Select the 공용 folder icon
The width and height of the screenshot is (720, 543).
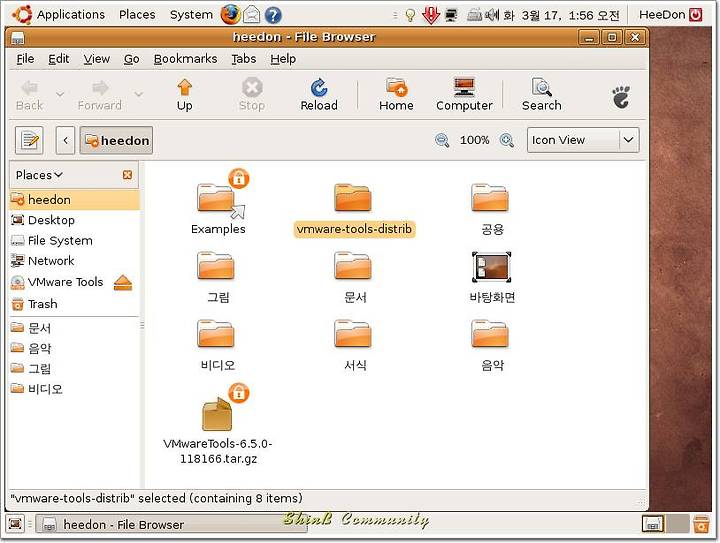point(489,197)
